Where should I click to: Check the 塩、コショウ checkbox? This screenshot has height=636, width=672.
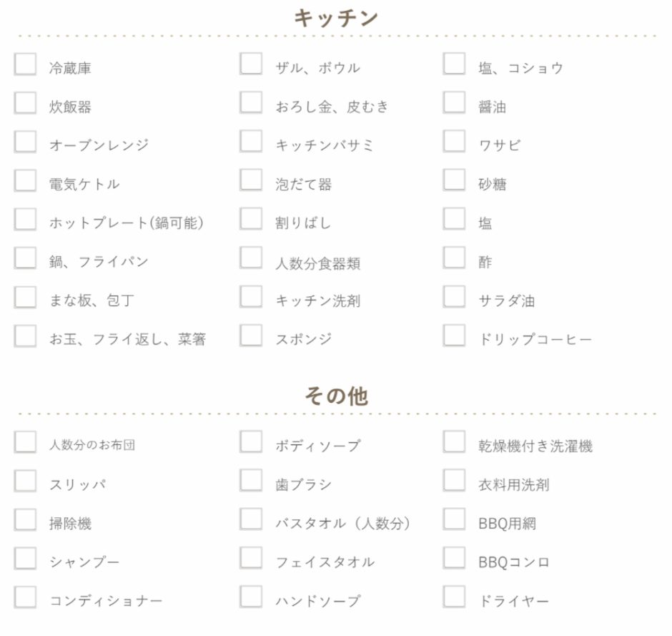tap(454, 64)
